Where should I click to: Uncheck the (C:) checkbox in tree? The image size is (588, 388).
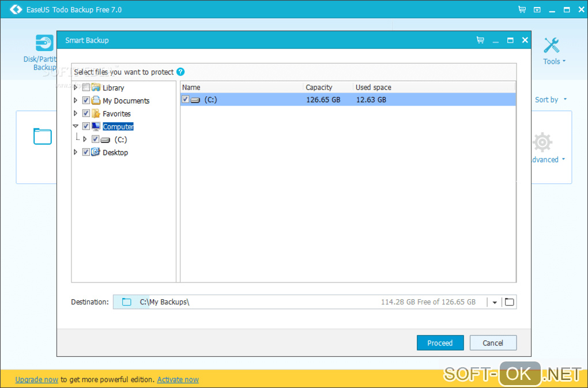(x=95, y=139)
